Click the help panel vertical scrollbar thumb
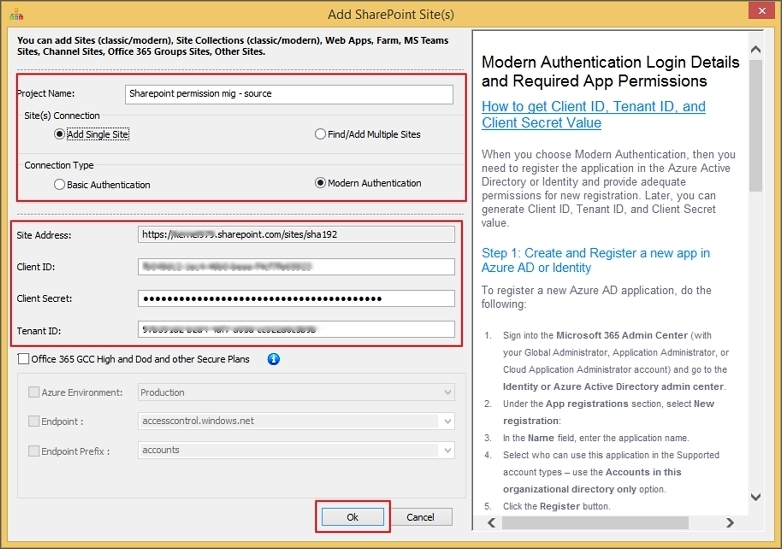The width and height of the screenshot is (782, 549). coord(756,126)
